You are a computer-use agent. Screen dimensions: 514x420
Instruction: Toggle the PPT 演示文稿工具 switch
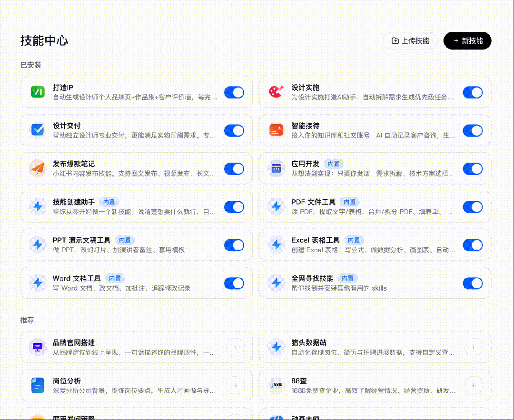coord(234,245)
